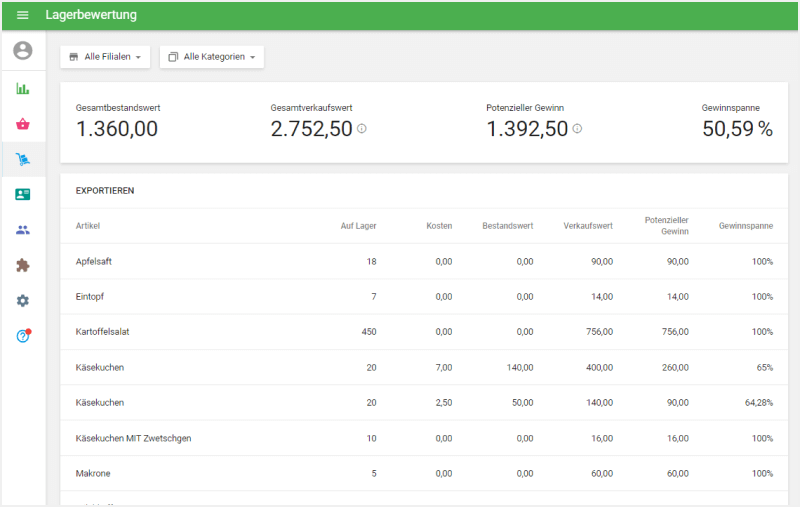Viewport: 800px width, 507px height.
Task: Sort by Gewinnspanne column header
Action: pos(745,226)
